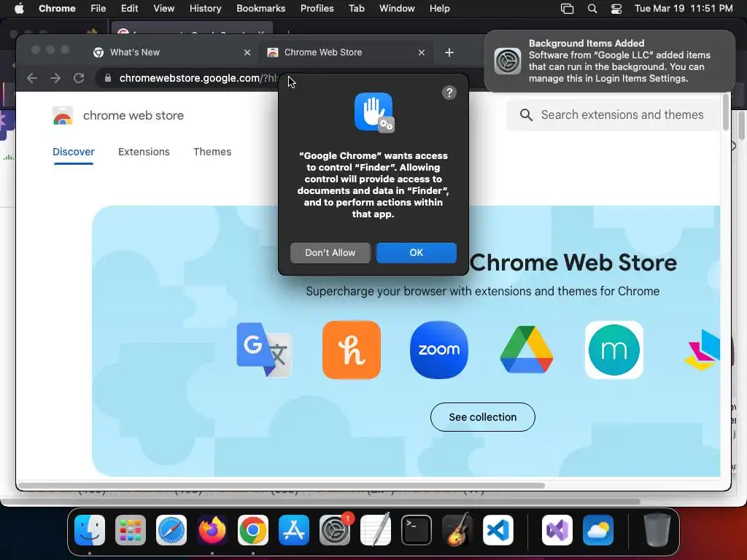Close the What's New tab
The width and height of the screenshot is (747, 560).
[247, 52]
